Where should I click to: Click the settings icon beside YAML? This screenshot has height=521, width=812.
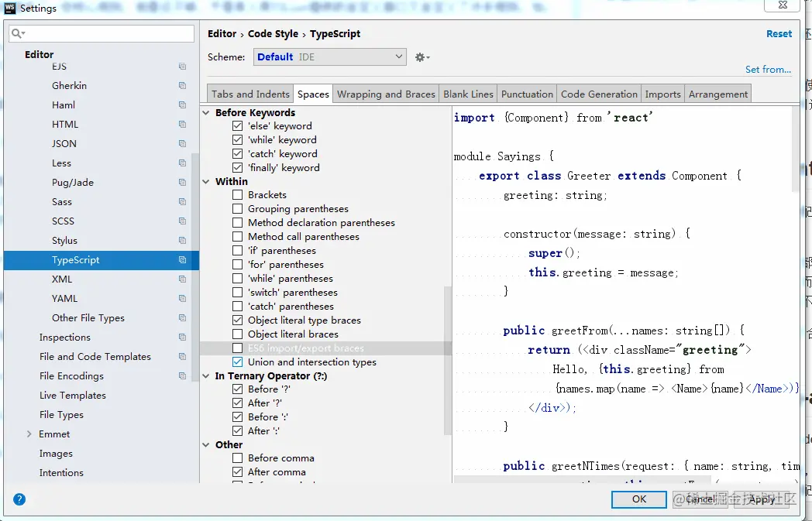point(182,298)
